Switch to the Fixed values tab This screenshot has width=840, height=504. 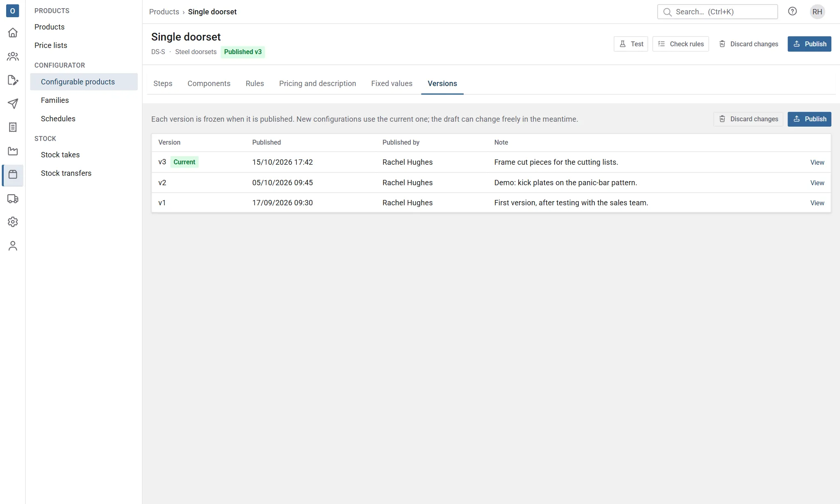[x=392, y=84]
